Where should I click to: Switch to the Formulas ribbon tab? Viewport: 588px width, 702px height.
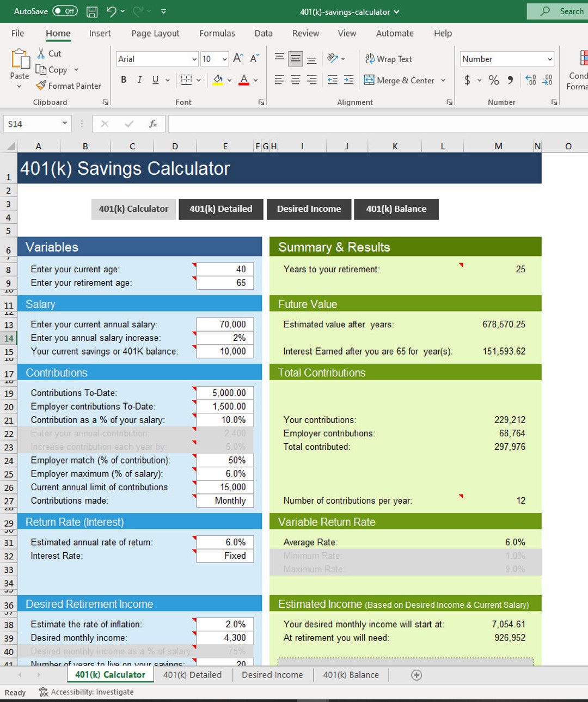click(x=217, y=33)
